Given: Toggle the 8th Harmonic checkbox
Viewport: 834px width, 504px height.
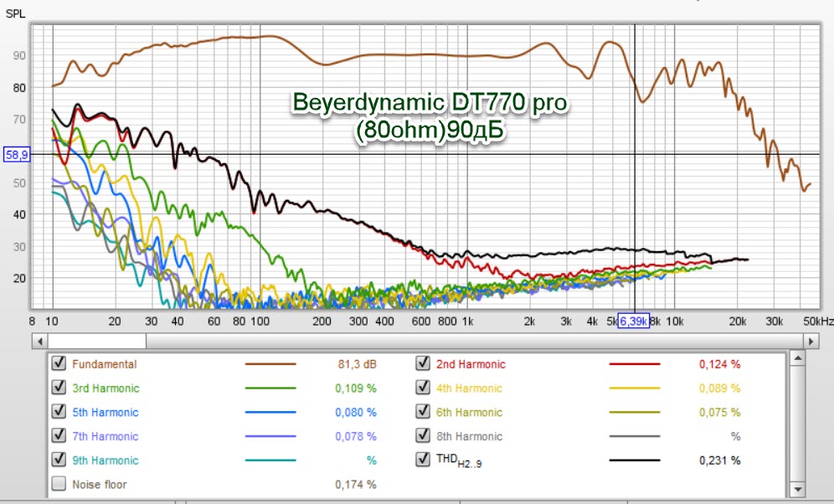Looking at the screenshot, I should [423, 435].
